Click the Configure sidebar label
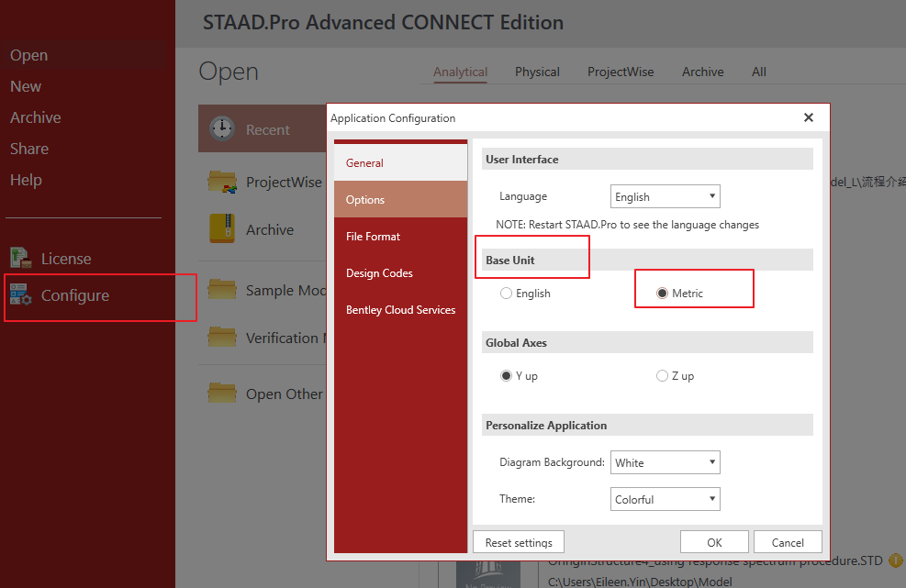This screenshot has width=906, height=588. (x=75, y=295)
